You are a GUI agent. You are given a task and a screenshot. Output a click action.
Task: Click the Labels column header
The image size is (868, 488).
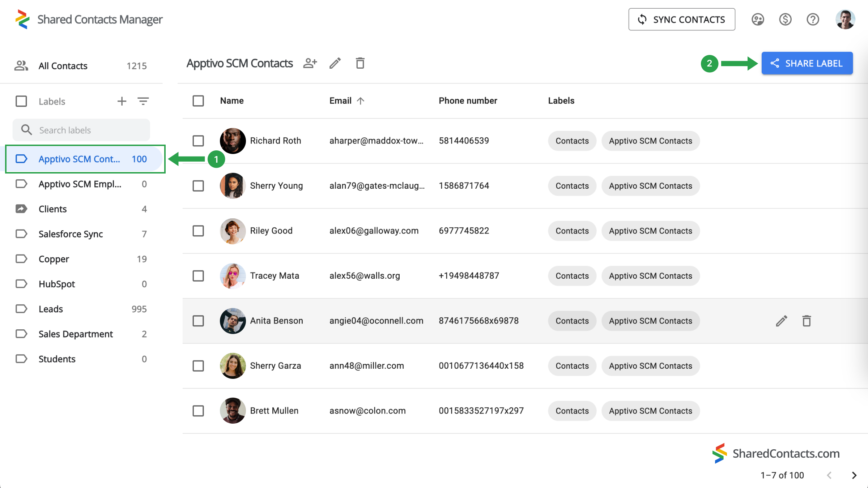[x=561, y=101]
